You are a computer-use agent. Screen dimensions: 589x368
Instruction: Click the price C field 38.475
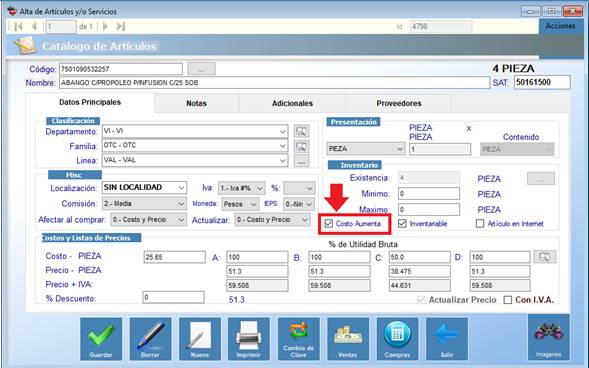pos(420,271)
